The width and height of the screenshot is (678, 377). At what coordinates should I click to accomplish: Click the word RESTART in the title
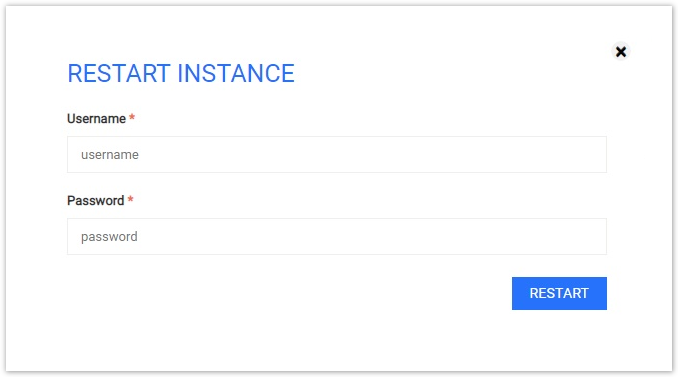click(x=119, y=73)
